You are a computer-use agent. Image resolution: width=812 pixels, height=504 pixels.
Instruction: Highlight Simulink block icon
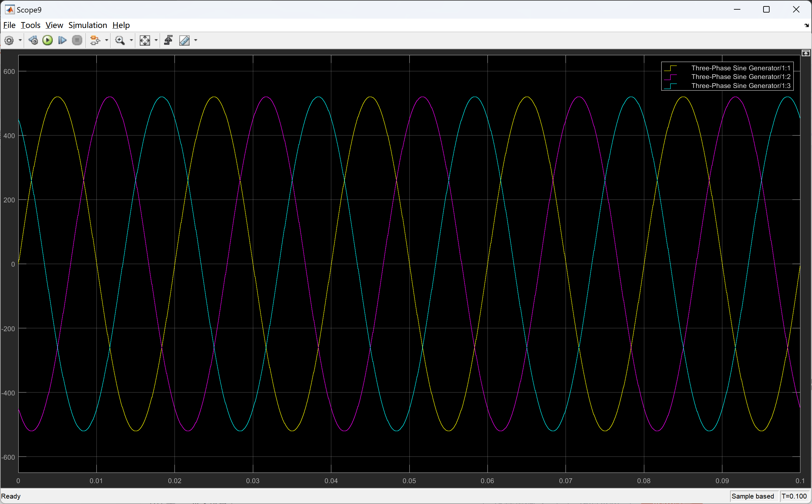click(x=95, y=40)
